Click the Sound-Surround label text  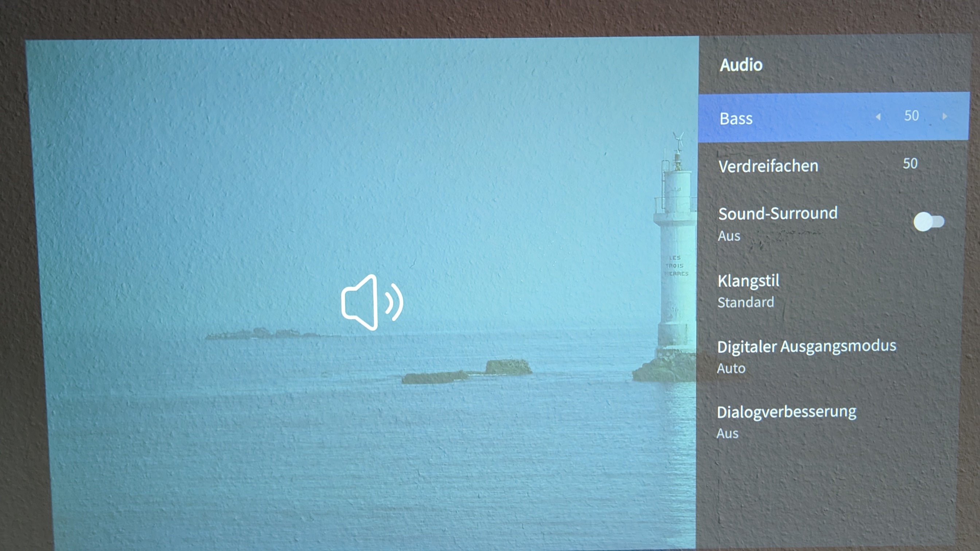click(x=778, y=214)
